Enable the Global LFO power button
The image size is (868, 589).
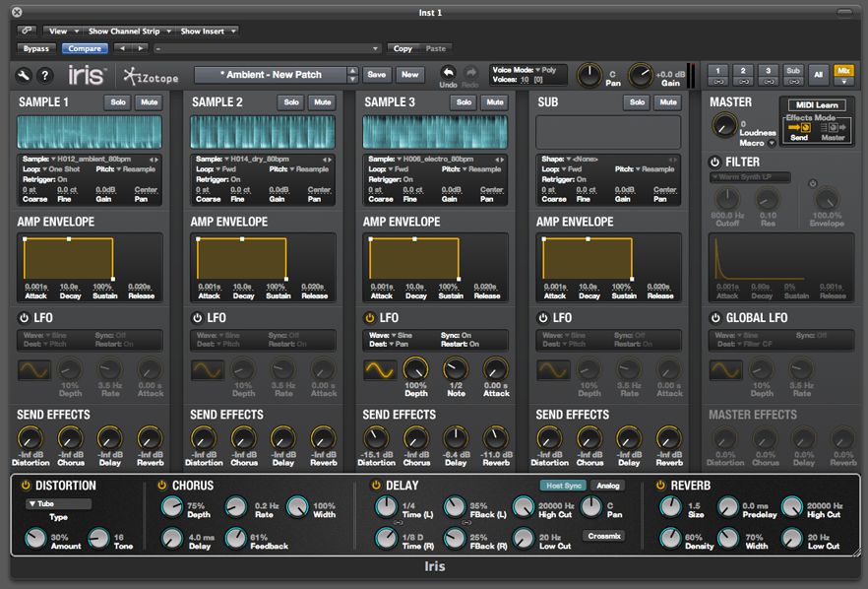pos(715,318)
